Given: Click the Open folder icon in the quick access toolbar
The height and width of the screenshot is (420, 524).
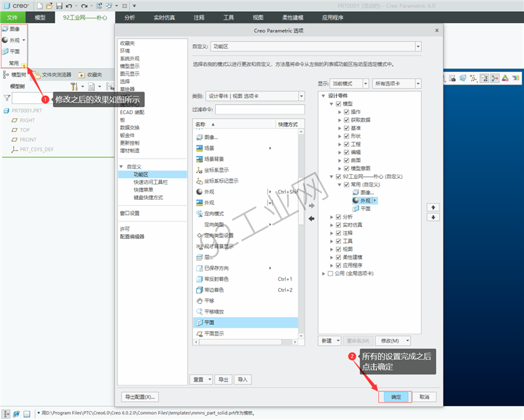Looking at the screenshot, I should coord(49,6).
